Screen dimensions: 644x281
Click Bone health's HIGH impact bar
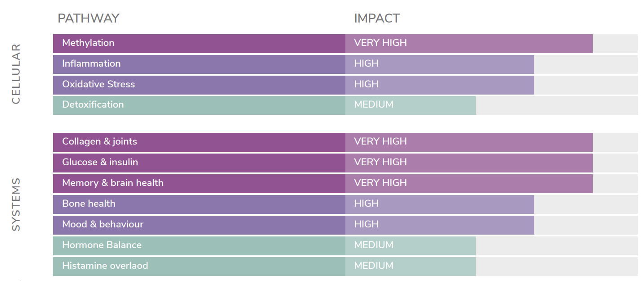click(440, 204)
